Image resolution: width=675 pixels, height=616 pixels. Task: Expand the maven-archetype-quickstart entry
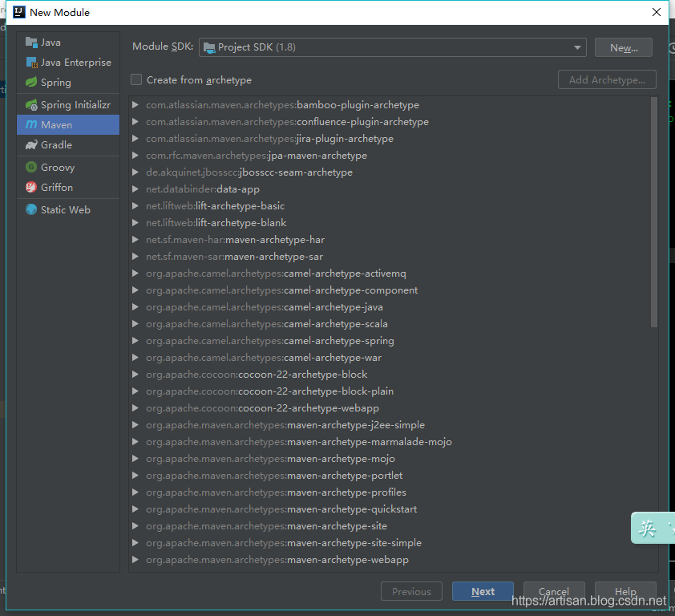135,509
